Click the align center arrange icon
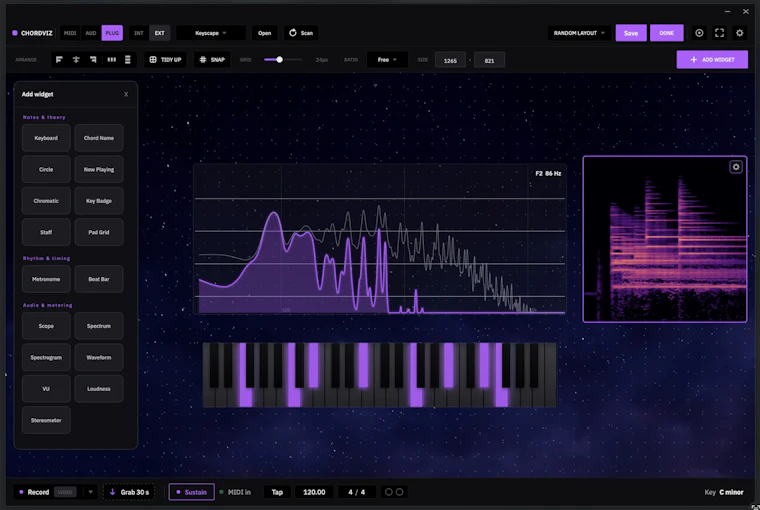 click(76, 60)
